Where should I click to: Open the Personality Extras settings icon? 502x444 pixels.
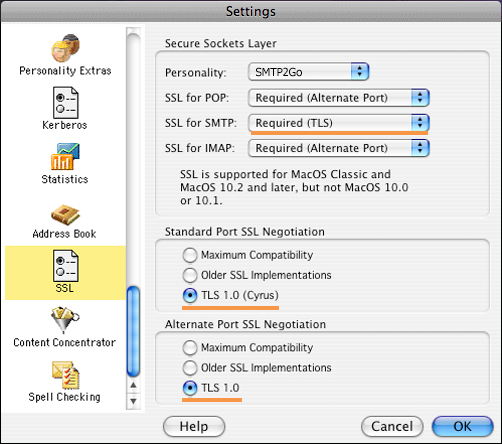click(x=65, y=48)
